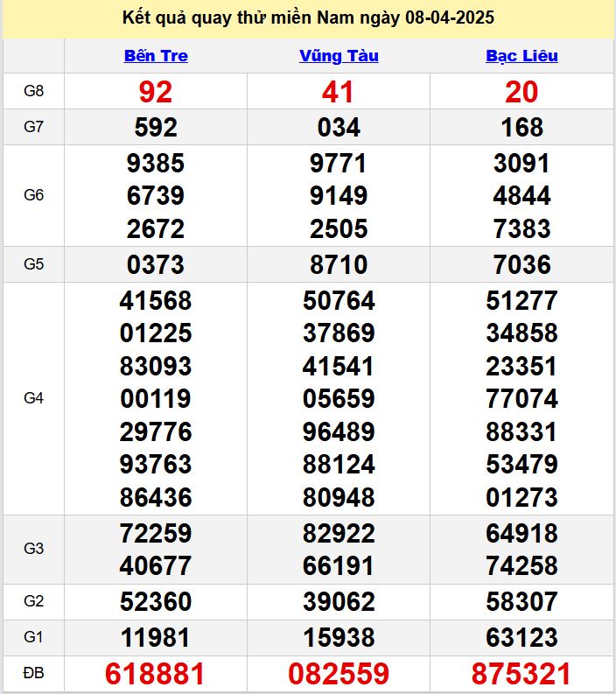This screenshot has height=694, width=616.
Task: Click G4 number 50764
Action: (339, 300)
